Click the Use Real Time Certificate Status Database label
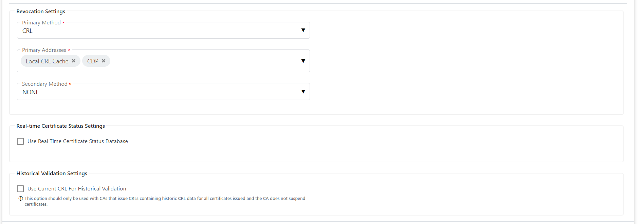Screen dimensions: 644x224 click(x=78, y=141)
